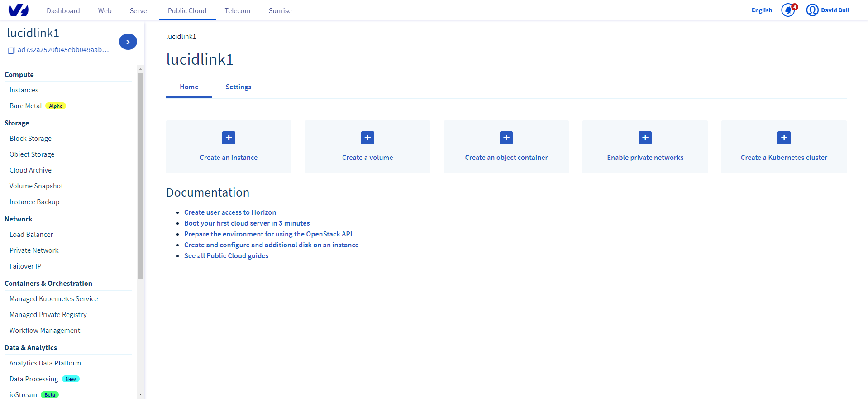The height and width of the screenshot is (399, 868).
Task: Click the plus icon for Create a Kubernetes cluster
Action: 784,138
